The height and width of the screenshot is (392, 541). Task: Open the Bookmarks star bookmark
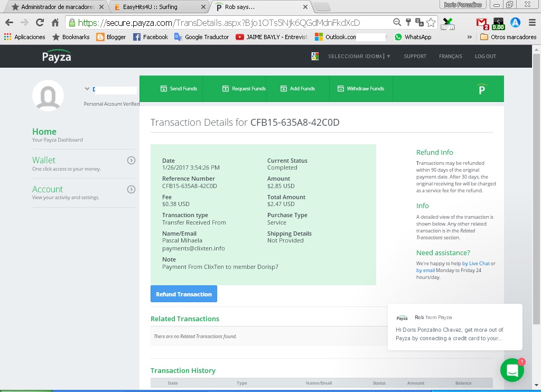(71, 37)
